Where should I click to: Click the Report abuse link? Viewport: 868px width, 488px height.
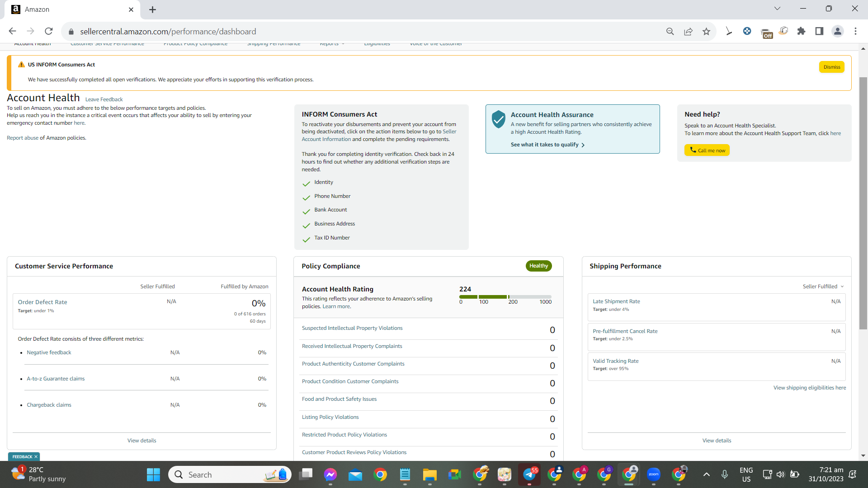pos(23,138)
